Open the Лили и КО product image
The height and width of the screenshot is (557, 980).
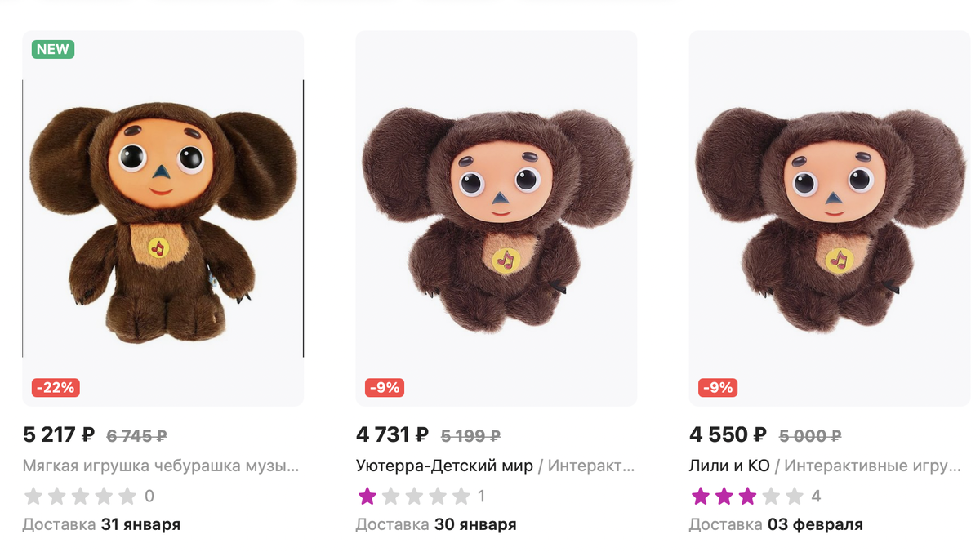pos(830,218)
